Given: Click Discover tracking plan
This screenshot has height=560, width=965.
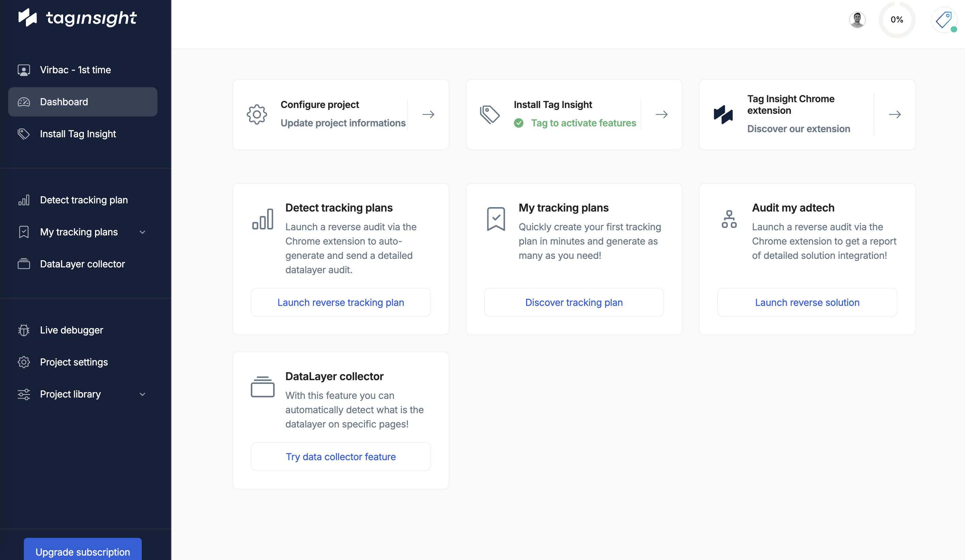Looking at the screenshot, I should tap(573, 302).
